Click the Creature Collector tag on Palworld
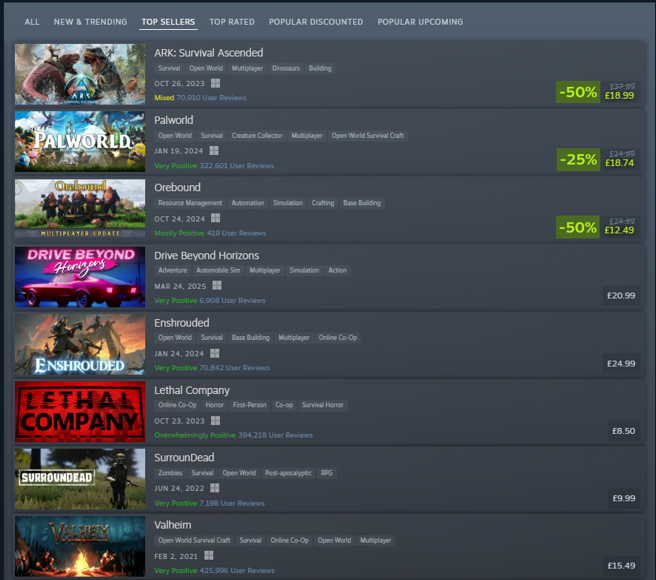 click(257, 136)
